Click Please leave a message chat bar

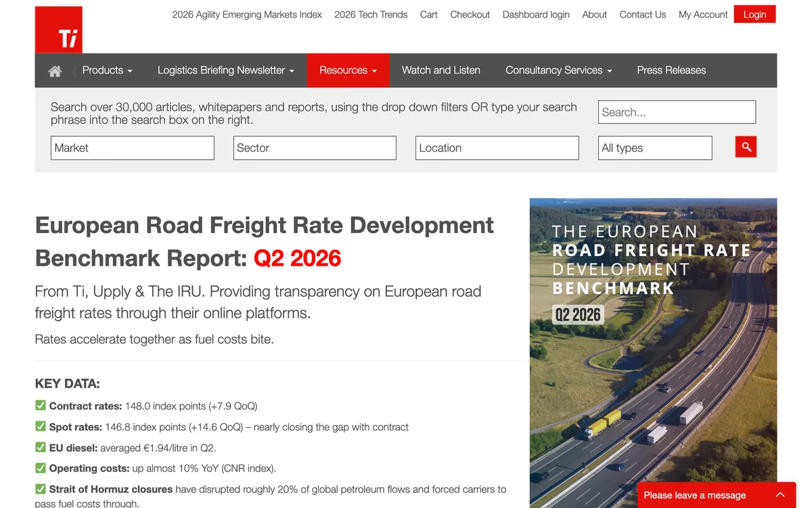717,495
